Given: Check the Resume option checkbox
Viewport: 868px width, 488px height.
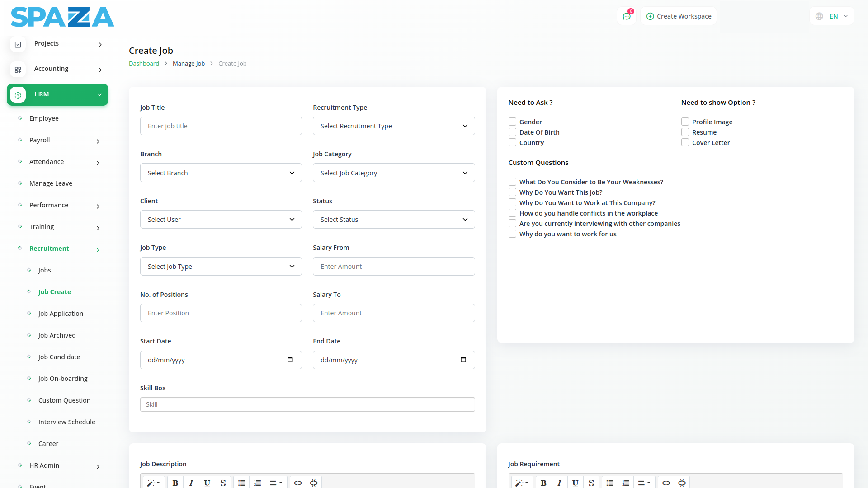Looking at the screenshot, I should pos(685,132).
